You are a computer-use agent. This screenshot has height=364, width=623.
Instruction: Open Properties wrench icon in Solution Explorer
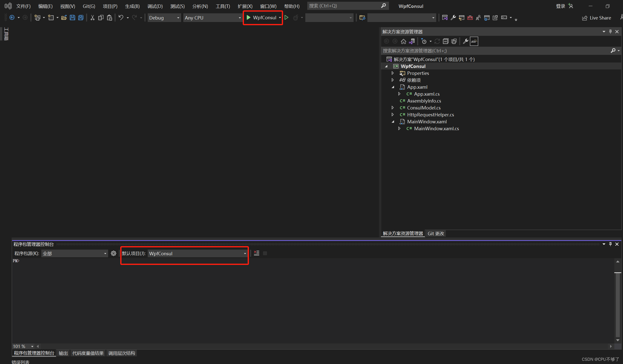point(465,41)
